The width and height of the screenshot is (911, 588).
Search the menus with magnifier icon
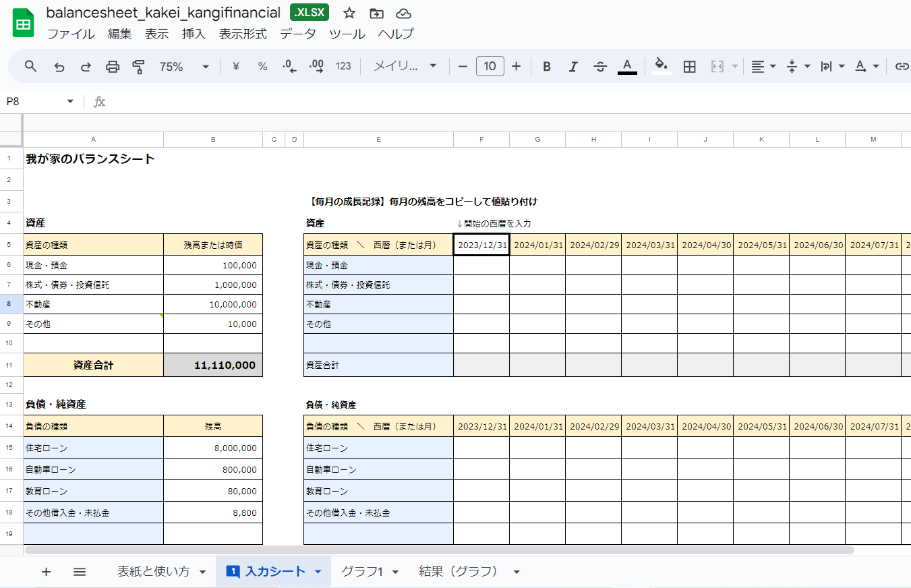click(31, 66)
